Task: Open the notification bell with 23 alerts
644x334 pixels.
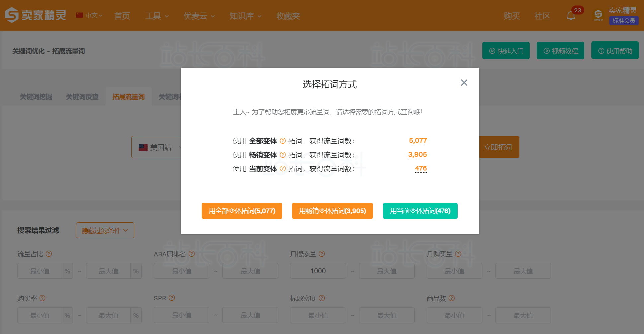Action: pos(571,15)
